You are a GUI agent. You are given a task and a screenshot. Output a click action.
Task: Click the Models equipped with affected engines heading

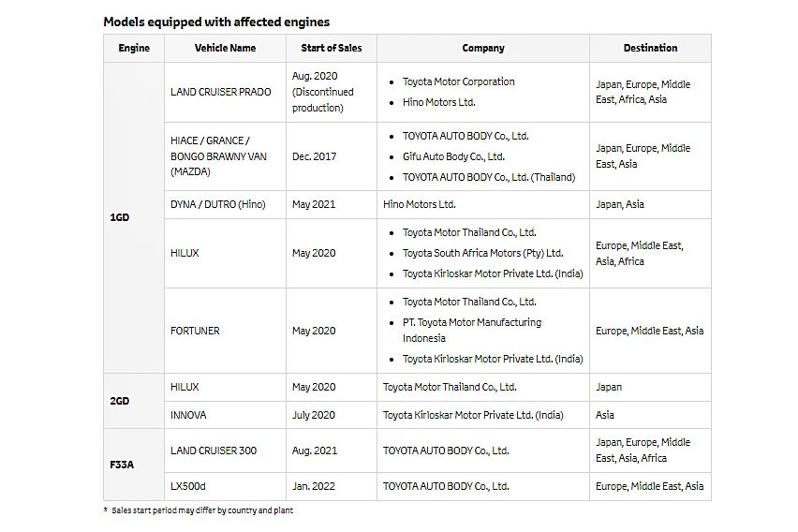coord(216,21)
